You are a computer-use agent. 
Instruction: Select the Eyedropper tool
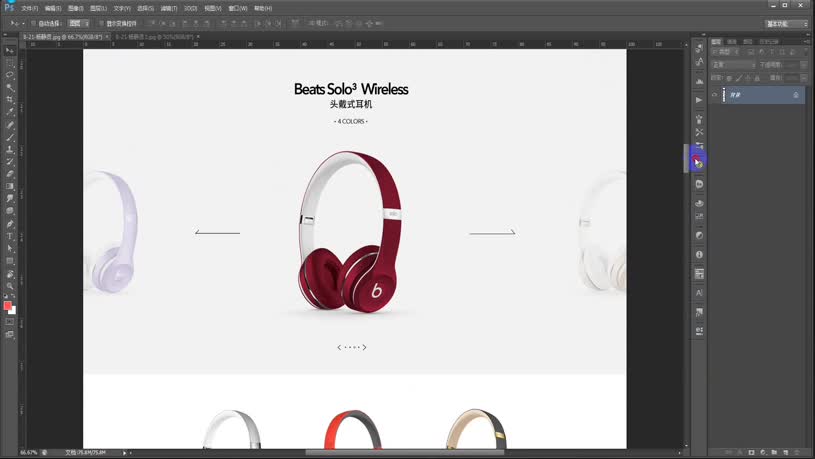[9, 112]
